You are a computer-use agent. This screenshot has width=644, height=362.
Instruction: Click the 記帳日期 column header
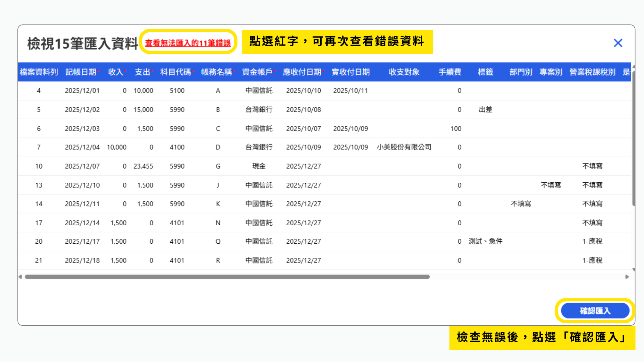81,72
